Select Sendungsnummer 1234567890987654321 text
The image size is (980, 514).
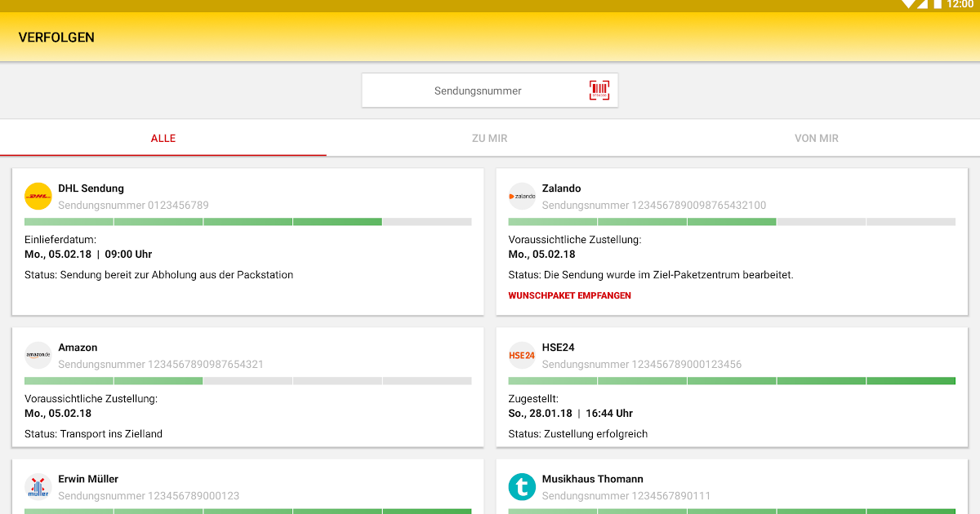(x=161, y=364)
